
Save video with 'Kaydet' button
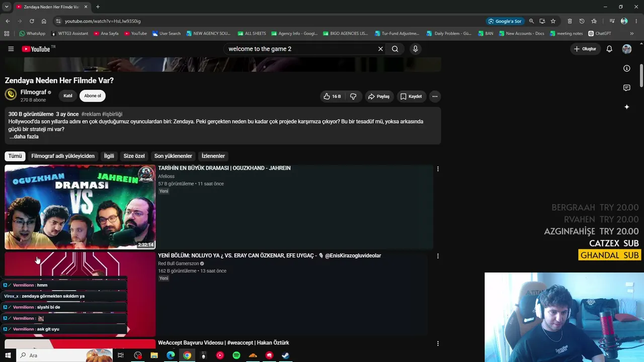click(x=411, y=97)
